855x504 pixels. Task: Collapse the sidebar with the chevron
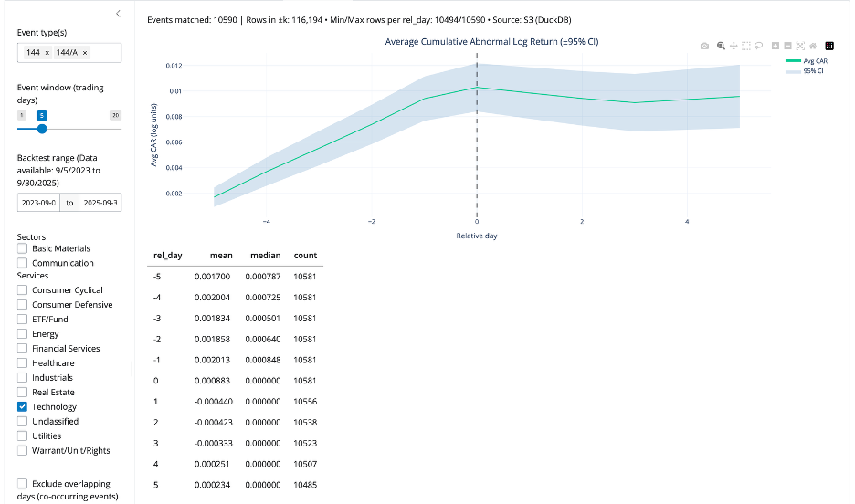[118, 14]
